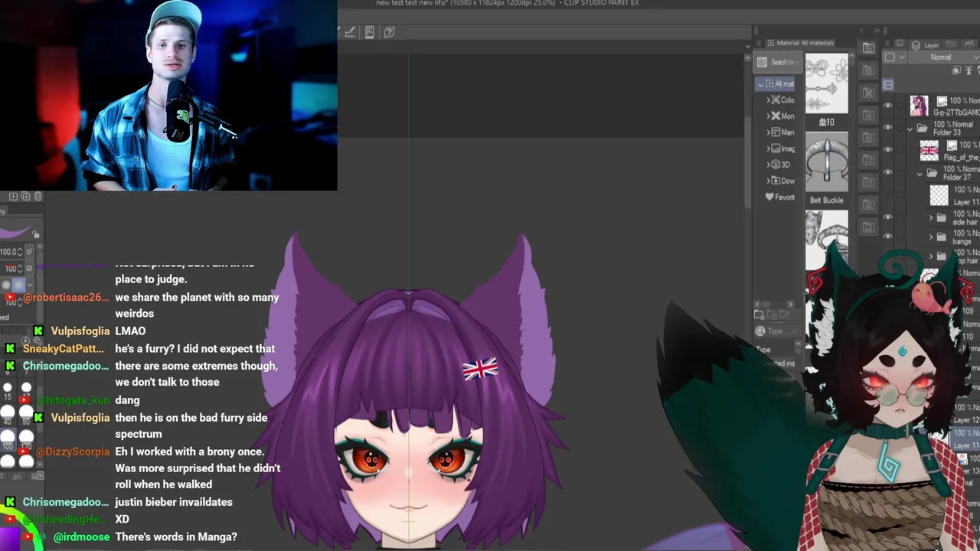This screenshot has width=980, height=551.
Task: Click the trash icon above brush preview
Action: (38, 197)
